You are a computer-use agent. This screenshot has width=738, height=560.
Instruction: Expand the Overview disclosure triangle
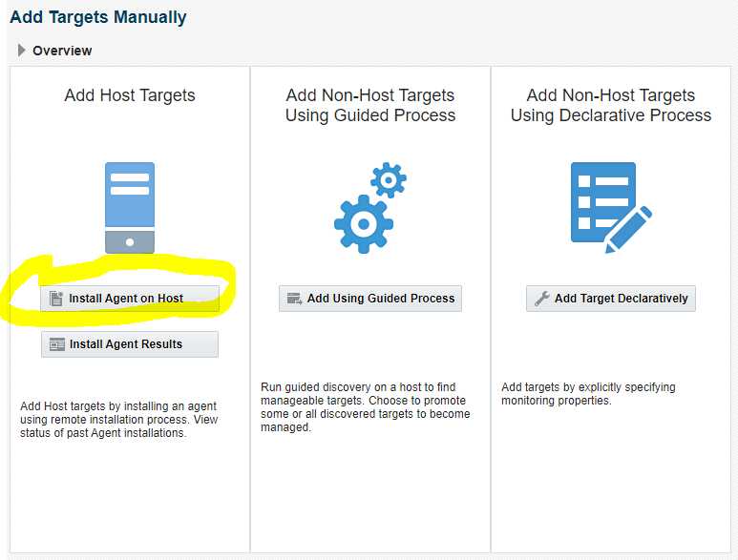[21, 51]
